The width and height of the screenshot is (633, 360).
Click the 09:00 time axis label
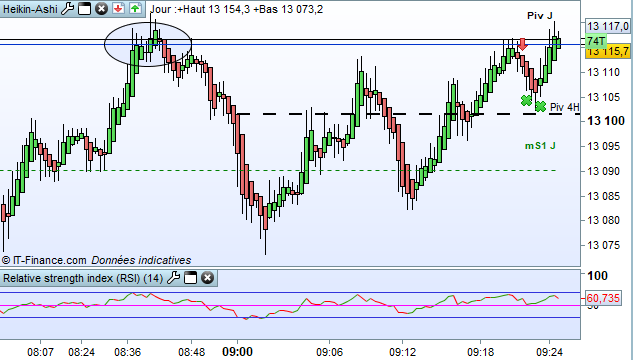tap(237, 352)
